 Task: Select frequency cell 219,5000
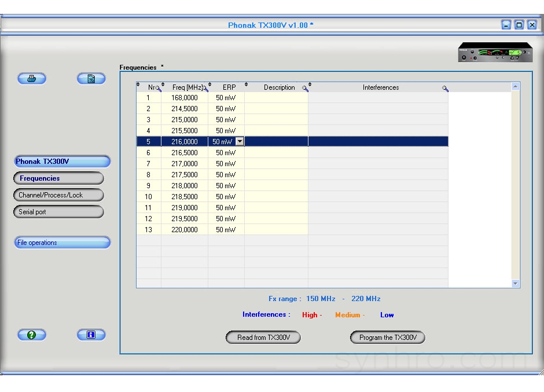[185, 218]
